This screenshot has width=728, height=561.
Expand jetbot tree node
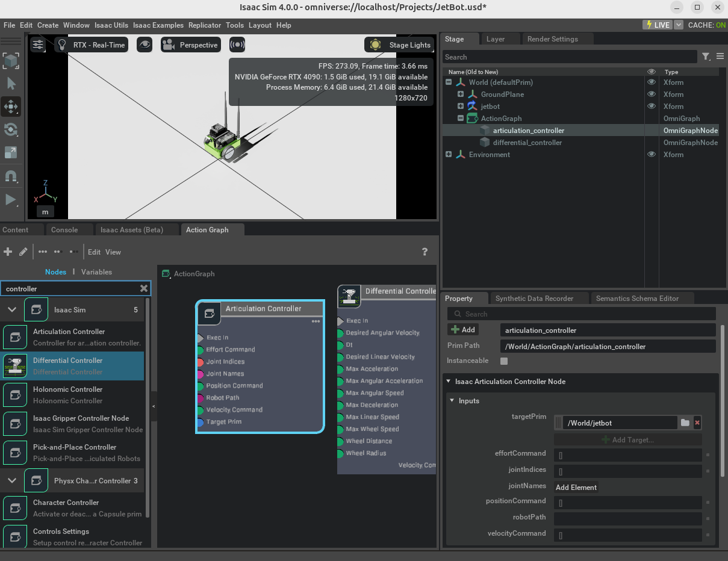coord(461,107)
